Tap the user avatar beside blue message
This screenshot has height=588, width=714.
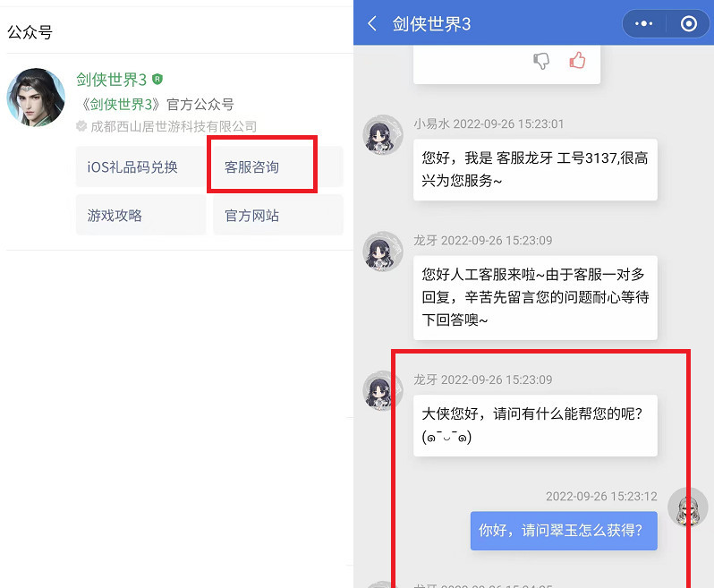click(x=687, y=507)
